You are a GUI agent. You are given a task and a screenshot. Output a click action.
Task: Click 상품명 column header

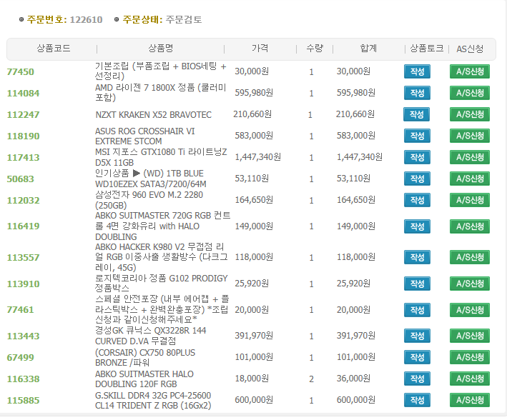pyautogui.click(x=160, y=49)
